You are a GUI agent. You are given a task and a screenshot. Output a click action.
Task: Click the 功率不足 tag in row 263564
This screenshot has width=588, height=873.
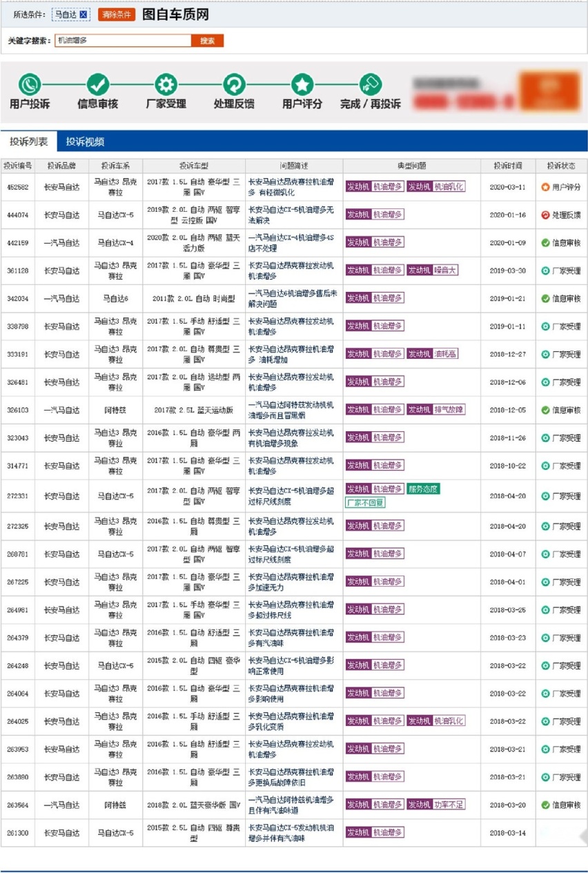point(449,804)
